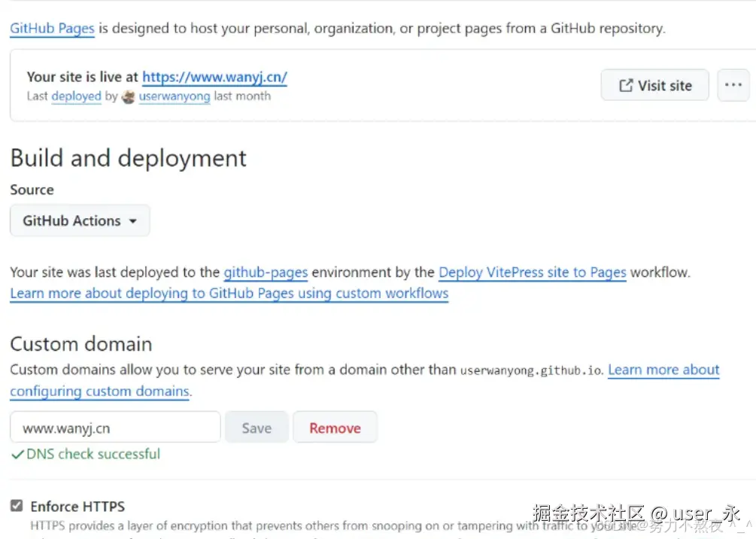Open the three-dot more options menu

(x=733, y=85)
